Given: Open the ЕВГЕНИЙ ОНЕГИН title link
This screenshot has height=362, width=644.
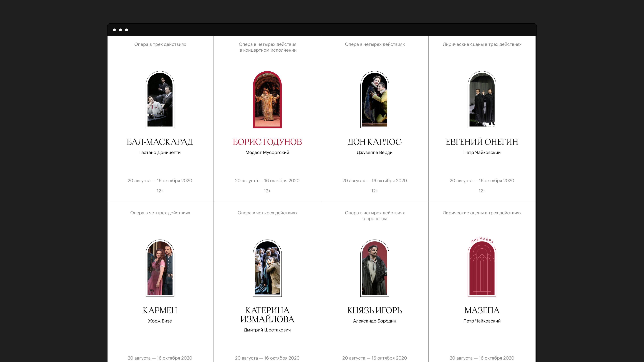Looking at the screenshot, I should click(482, 142).
